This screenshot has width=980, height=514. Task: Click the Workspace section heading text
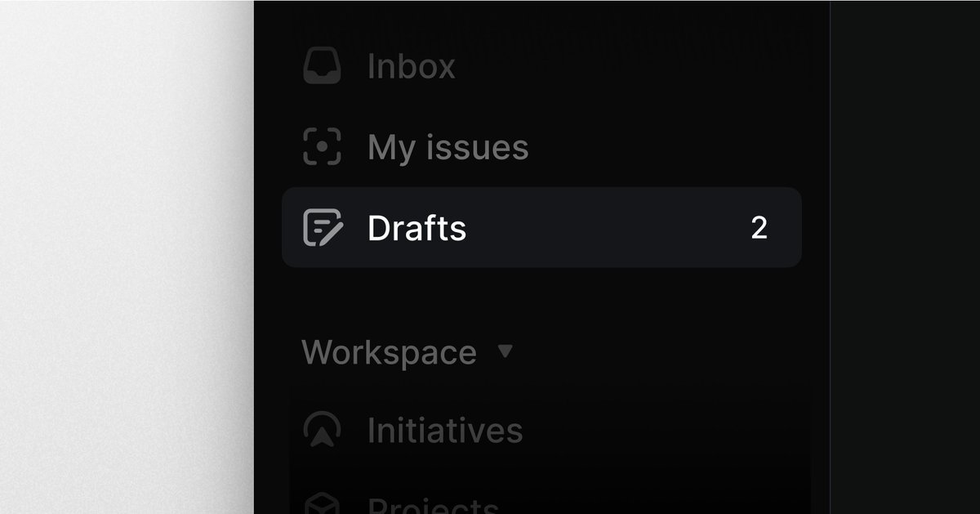(389, 352)
